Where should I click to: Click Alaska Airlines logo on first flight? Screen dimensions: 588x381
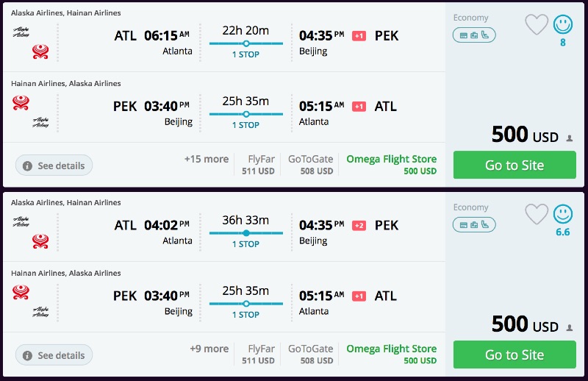(x=21, y=32)
